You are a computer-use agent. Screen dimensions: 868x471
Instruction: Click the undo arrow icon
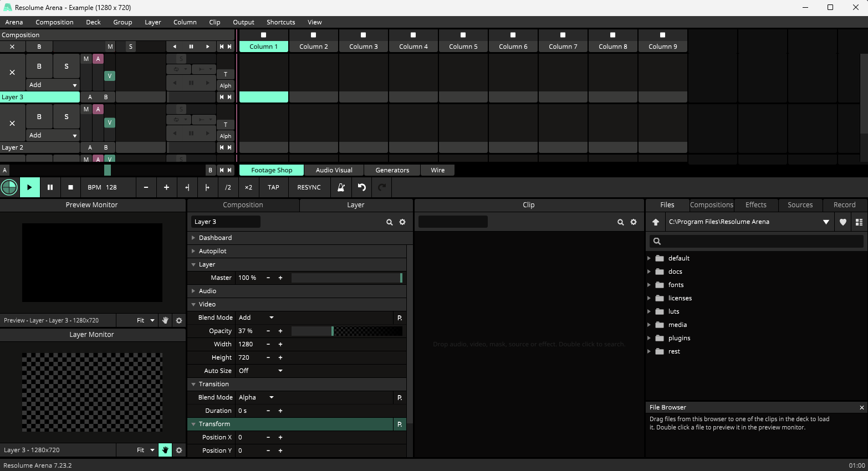(x=361, y=187)
